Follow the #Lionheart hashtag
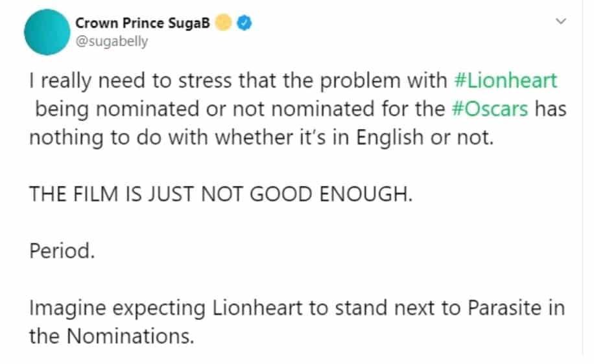This screenshot has width=594, height=364. point(505,80)
